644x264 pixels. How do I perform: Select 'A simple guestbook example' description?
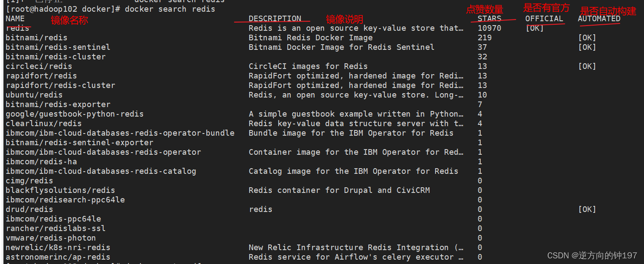(x=356, y=114)
